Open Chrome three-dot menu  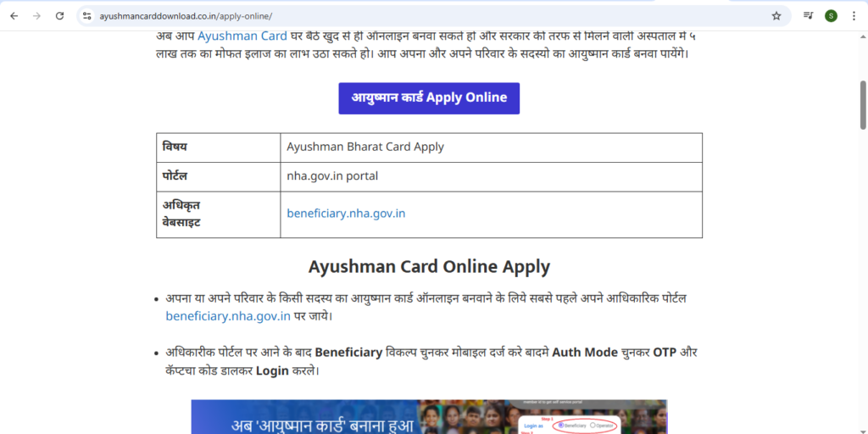(854, 16)
